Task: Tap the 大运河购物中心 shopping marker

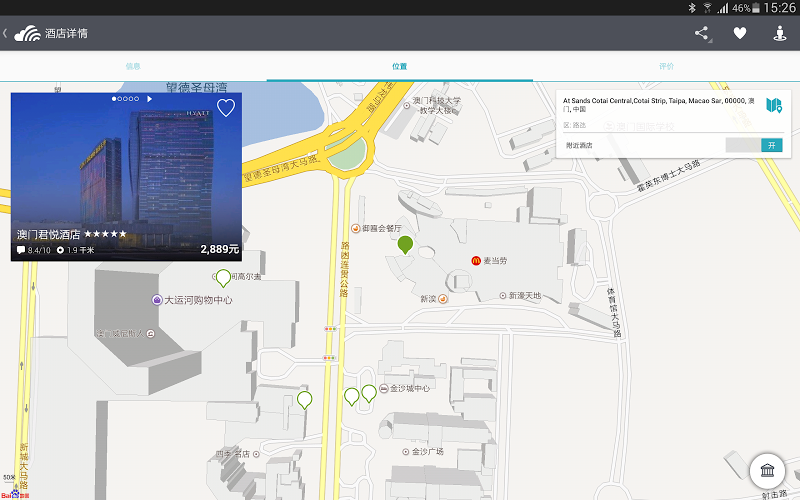Action: [x=157, y=300]
